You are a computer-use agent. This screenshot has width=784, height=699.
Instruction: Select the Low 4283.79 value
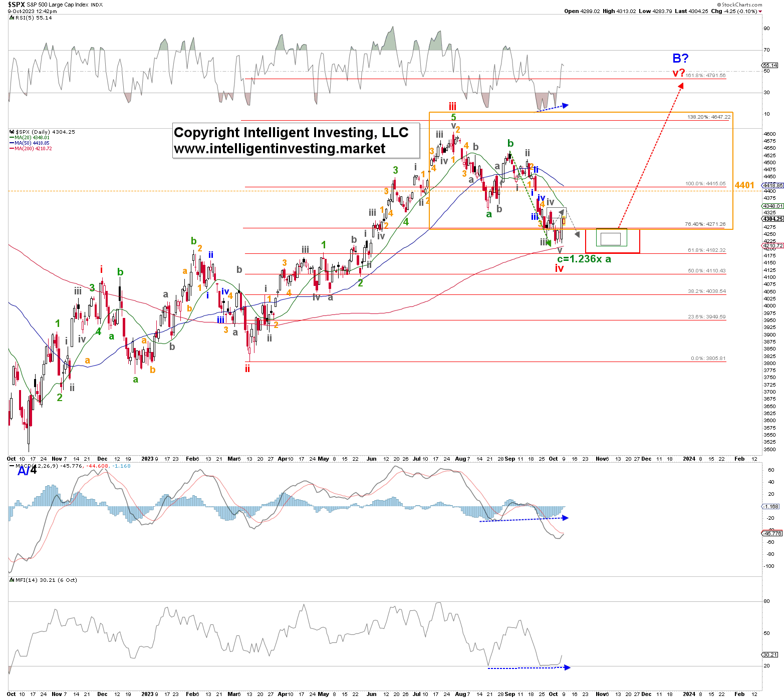click(655, 11)
